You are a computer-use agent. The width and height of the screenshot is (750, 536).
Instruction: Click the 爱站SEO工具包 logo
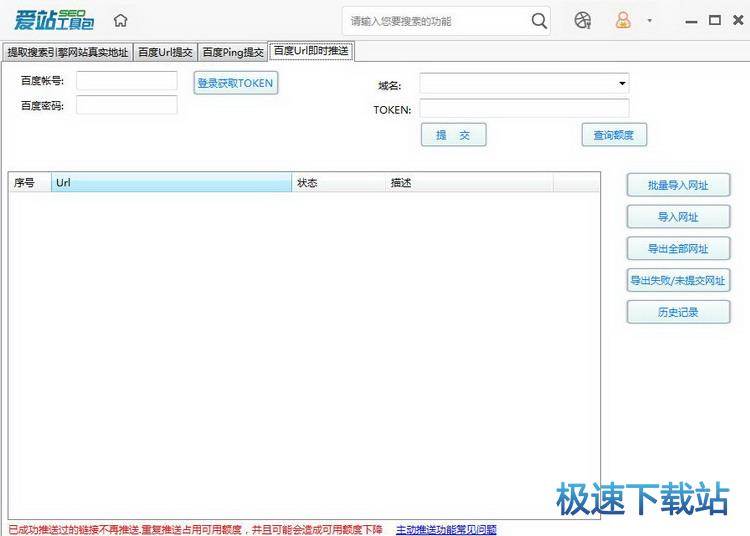point(54,20)
